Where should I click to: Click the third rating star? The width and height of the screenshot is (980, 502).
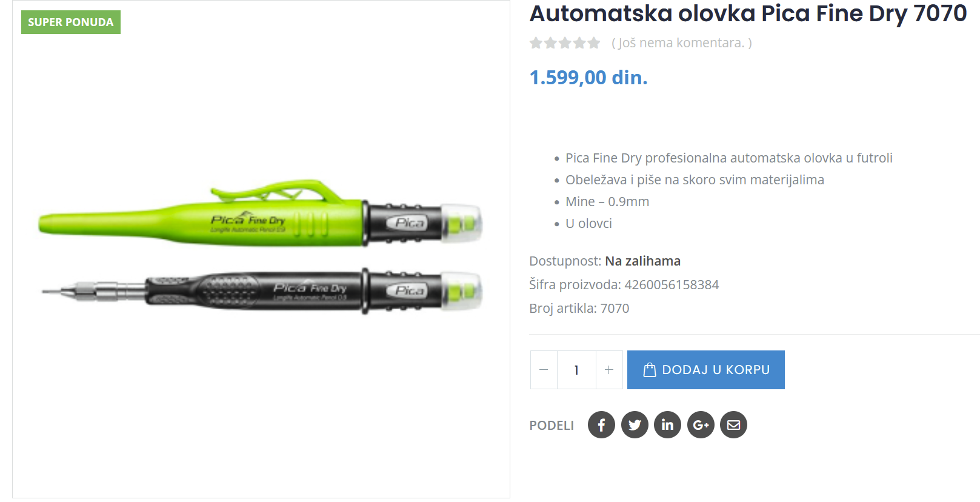[x=565, y=43]
